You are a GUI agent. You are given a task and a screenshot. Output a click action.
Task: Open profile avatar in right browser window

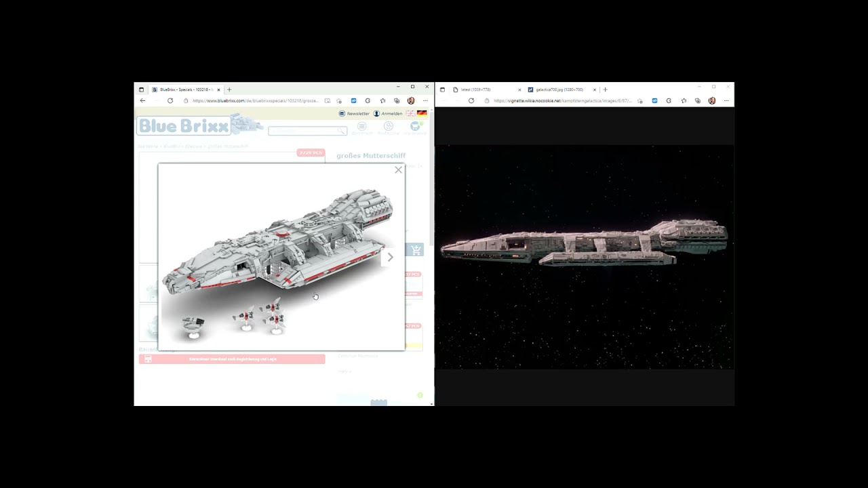712,100
